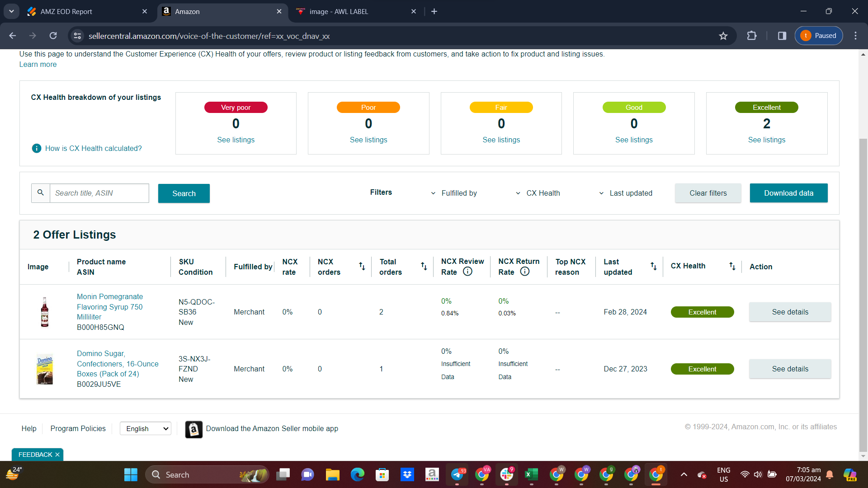Image resolution: width=868 pixels, height=488 pixels.
Task: Click the info icon beside CX Health calculated
Action: (37, 148)
